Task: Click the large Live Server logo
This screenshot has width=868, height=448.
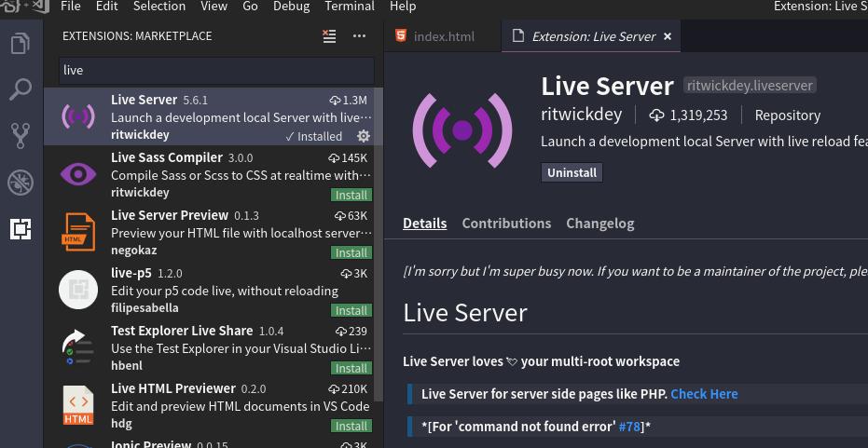Action: pyautogui.click(x=462, y=130)
